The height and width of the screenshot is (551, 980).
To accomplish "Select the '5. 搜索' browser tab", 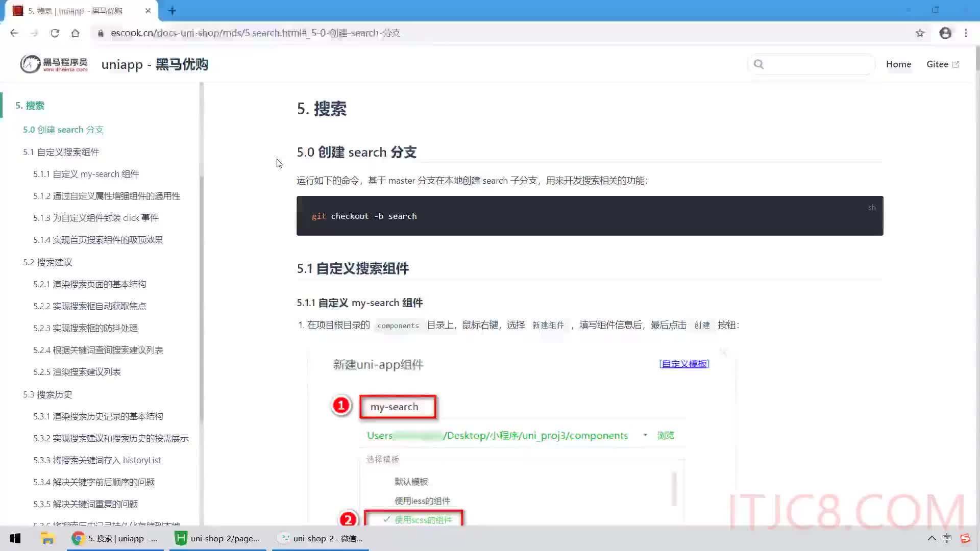I will tap(82, 11).
